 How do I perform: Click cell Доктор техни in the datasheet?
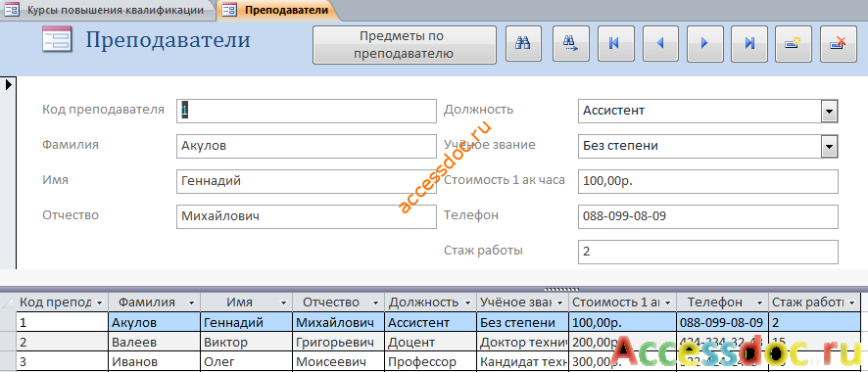[522, 343]
